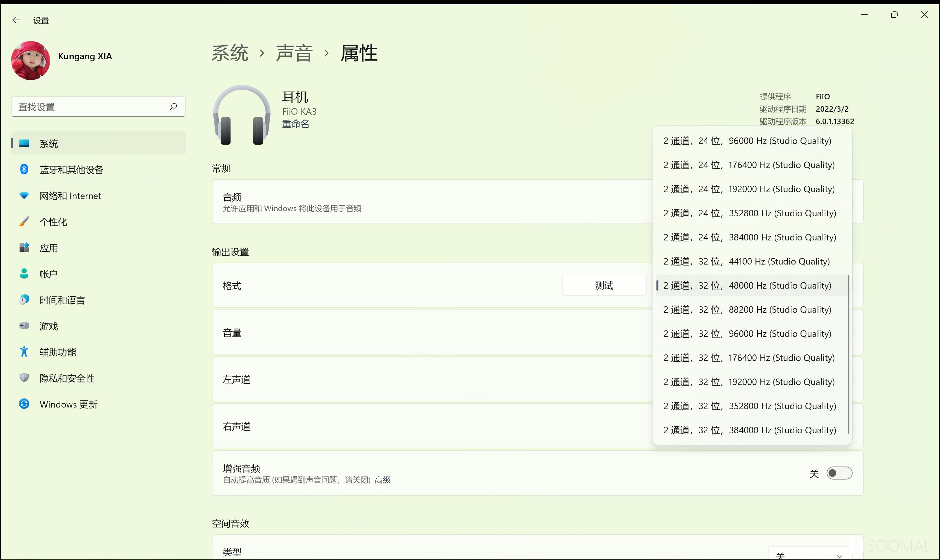
Task: Navigate to 声音 in the breadcrumb
Action: click(294, 53)
